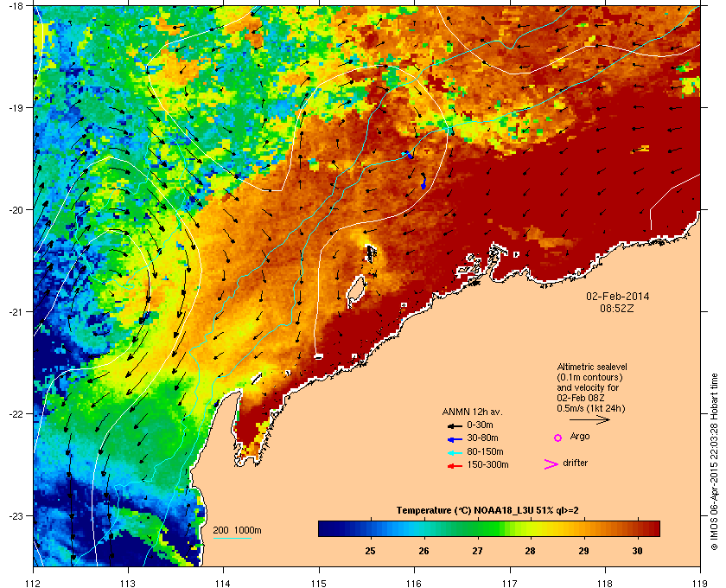This screenshot has width=726, height=588.
Task: Click the longitude axis label '113'
Action: [x=128, y=583]
